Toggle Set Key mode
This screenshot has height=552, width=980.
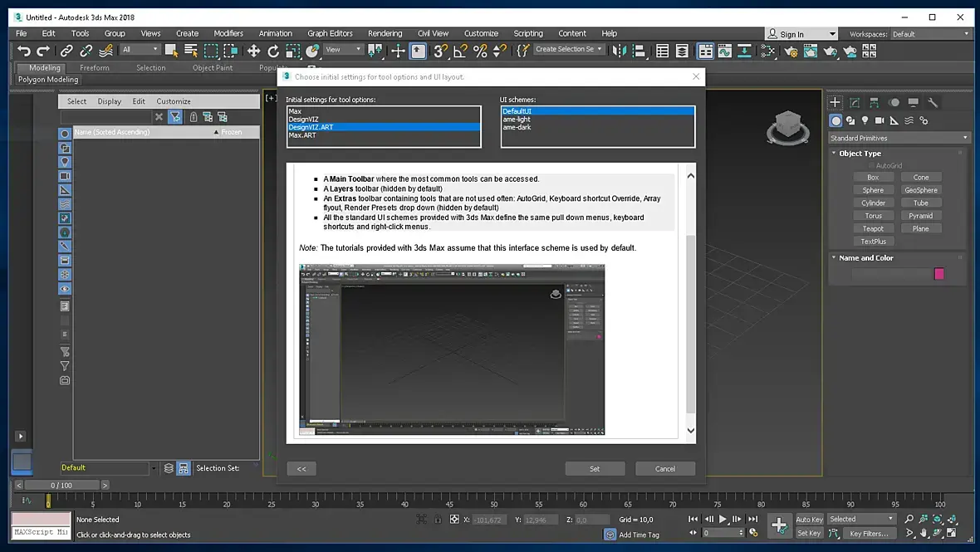(x=809, y=533)
